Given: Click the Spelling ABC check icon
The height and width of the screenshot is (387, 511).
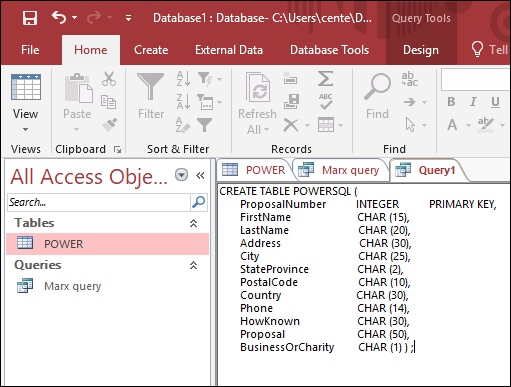Looking at the screenshot, I should click(325, 102).
